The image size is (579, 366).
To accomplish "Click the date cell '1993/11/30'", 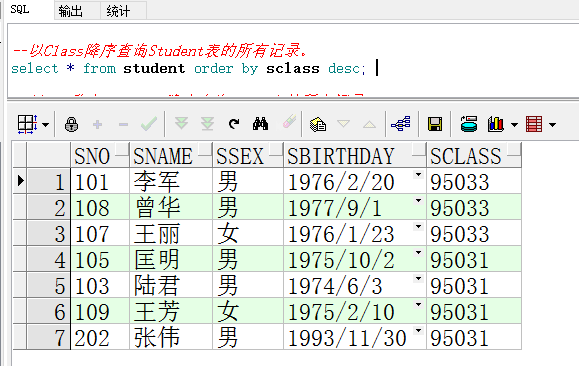I will pyautogui.click(x=354, y=337).
